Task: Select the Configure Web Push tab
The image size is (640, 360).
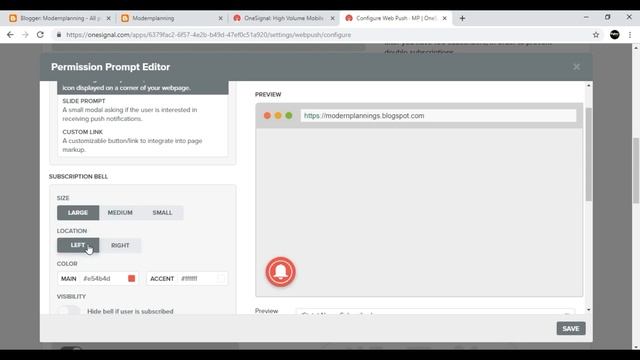Action: pos(396,18)
